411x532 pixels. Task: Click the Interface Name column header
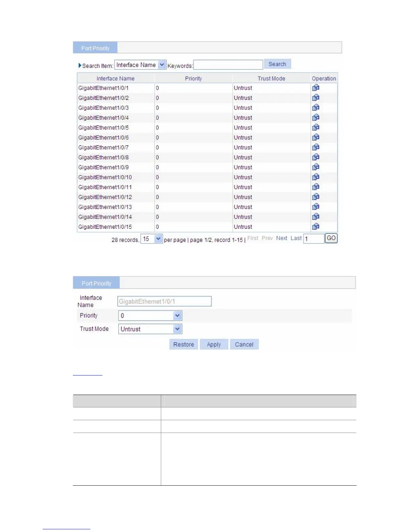click(x=116, y=78)
